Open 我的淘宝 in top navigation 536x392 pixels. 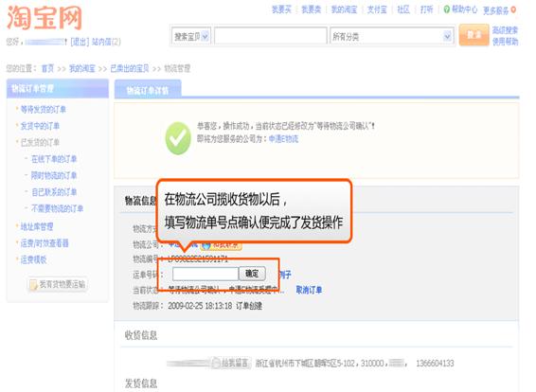[344, 9]
